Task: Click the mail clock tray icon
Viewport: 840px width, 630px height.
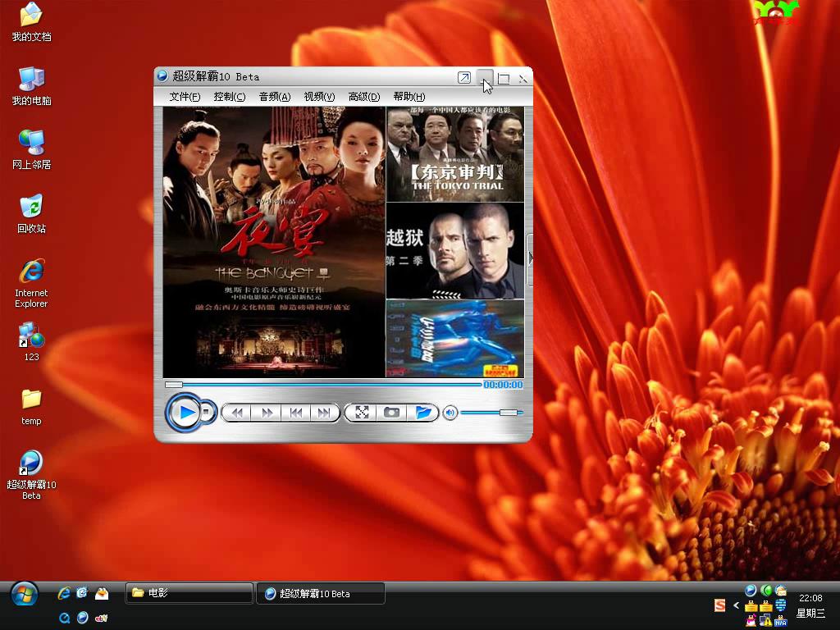Action: tap(781, 591)
